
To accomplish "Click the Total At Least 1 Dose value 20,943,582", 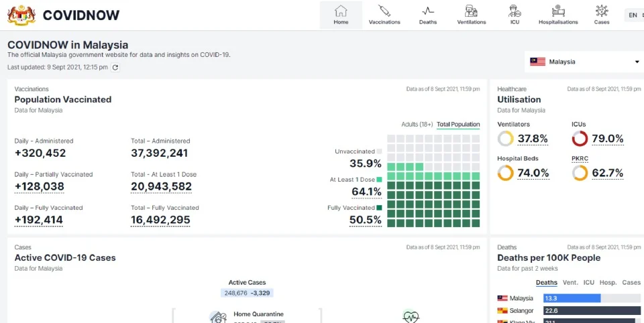I will pyautogui.click(x=162, y=187).
